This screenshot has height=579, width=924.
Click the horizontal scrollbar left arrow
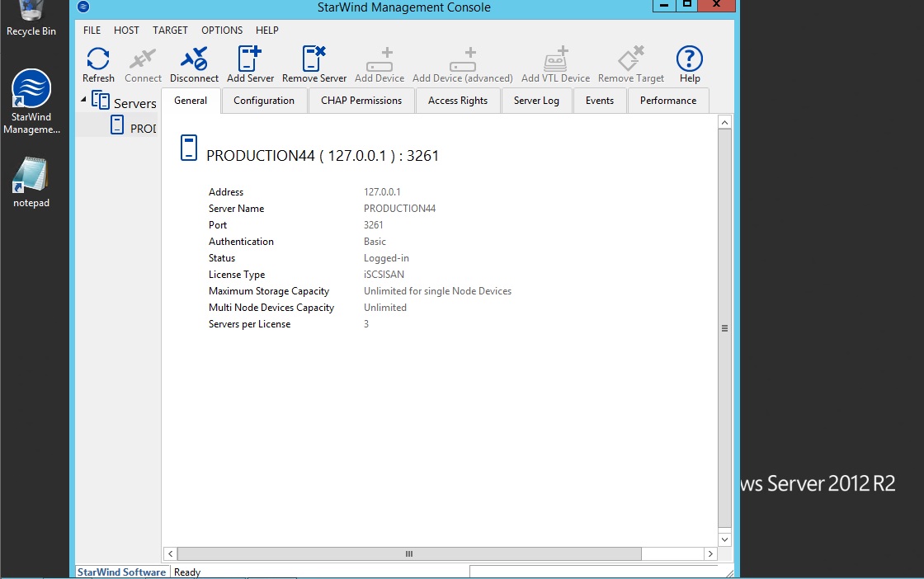[x=170, y=553]
